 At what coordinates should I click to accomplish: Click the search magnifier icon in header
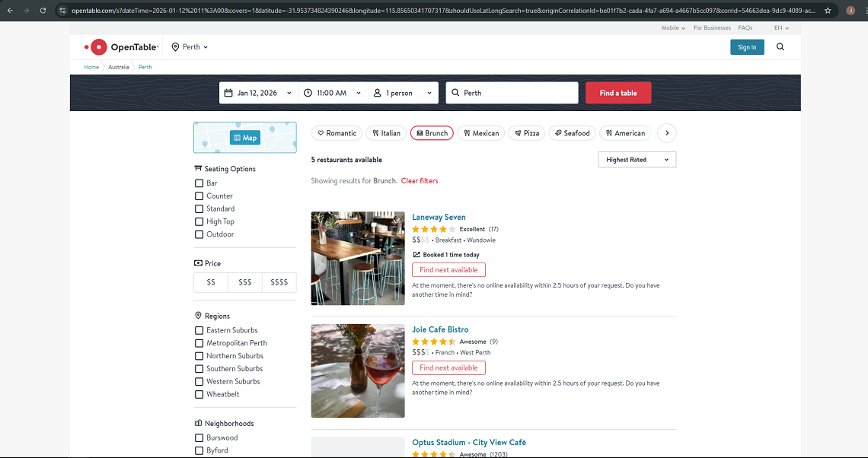click(x=780, y=47)
